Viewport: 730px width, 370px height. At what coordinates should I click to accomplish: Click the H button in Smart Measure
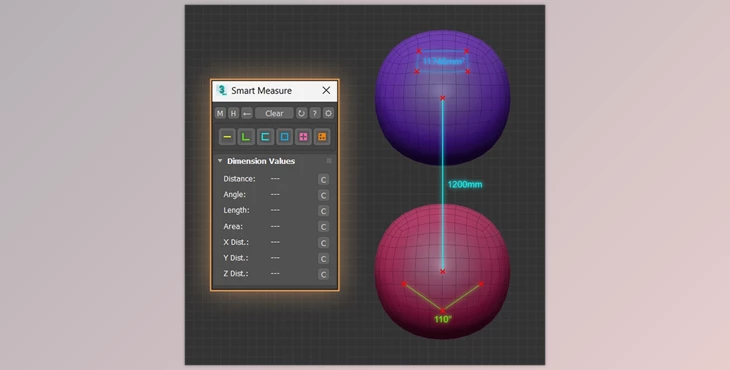click(x=234, y=113)
